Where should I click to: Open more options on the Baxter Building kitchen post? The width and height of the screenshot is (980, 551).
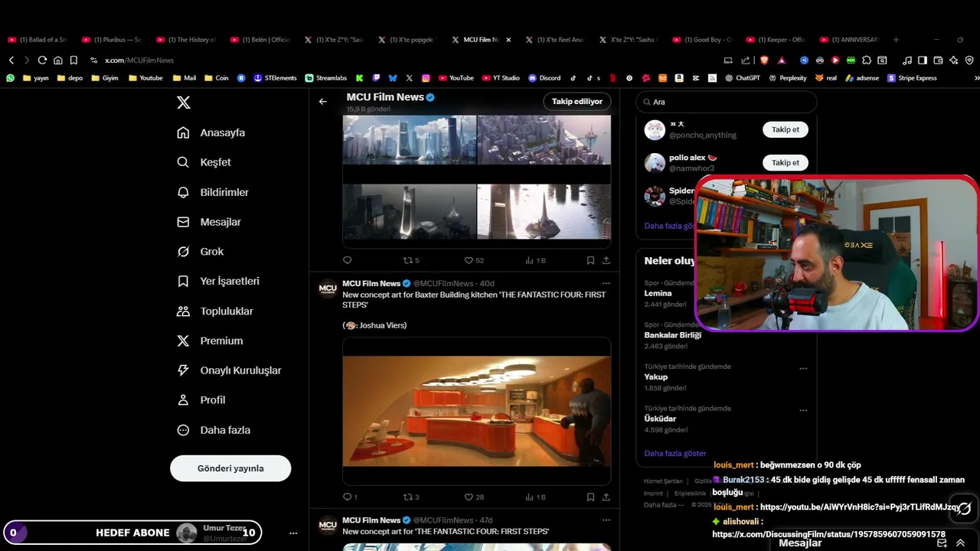click(606, 283)
